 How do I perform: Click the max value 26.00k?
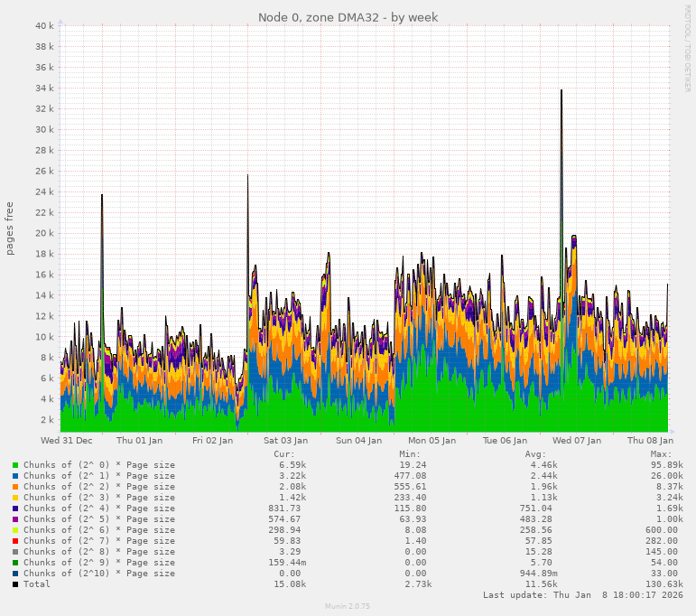(x=667, y=476)
